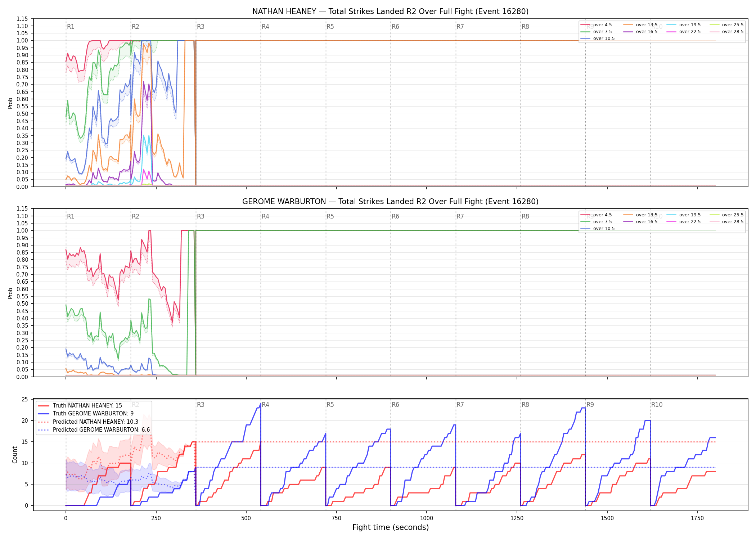This screenshot has height=540, width=756.
Task: Click 'Predicted NATHAN HEANEY: 10.3' legend entry
Action: [88, 422]
